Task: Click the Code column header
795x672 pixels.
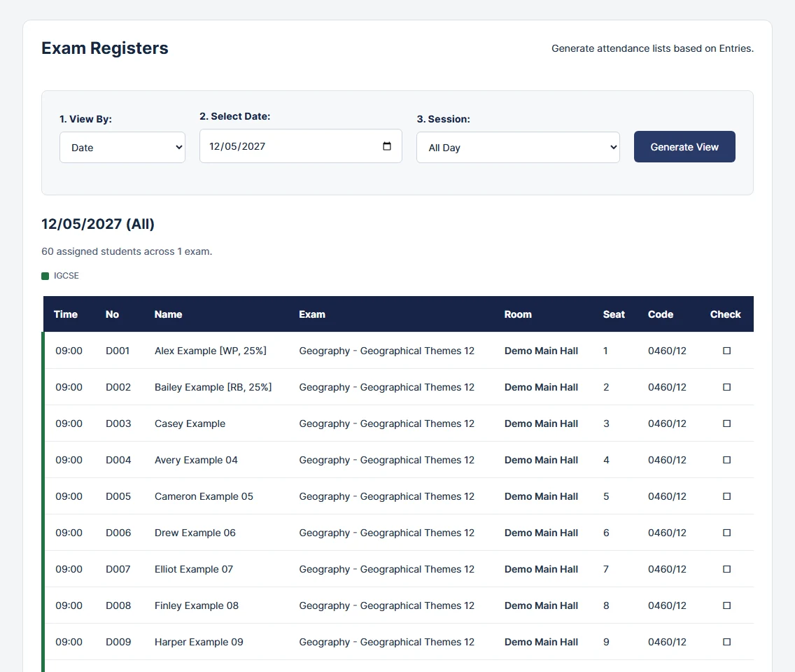Action: [x=661, y=314]
